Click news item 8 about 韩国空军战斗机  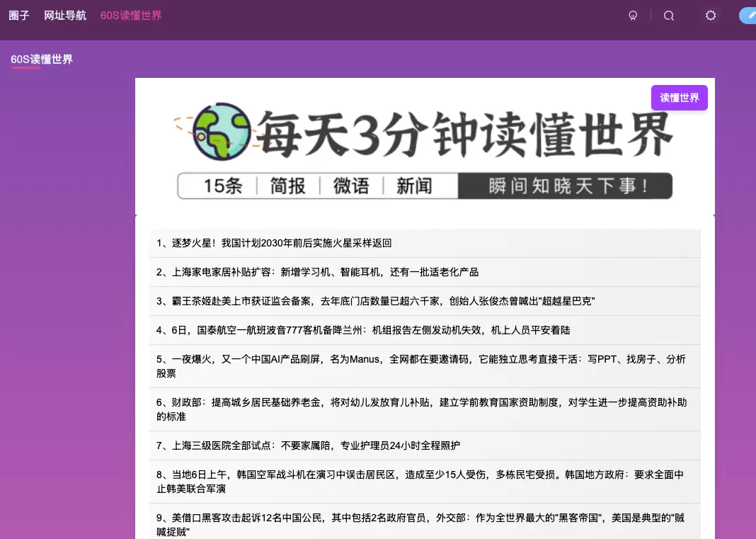point(425,482)
